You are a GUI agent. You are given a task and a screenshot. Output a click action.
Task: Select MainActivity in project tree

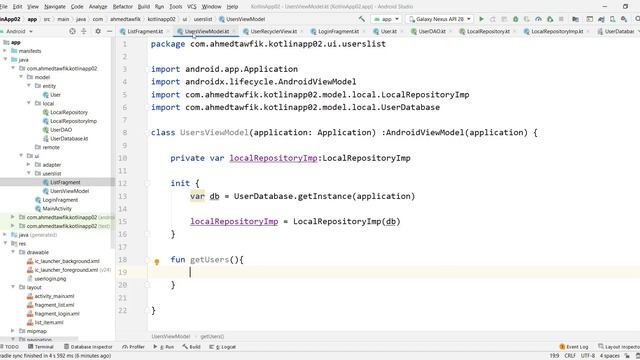(x=57, y=209)
